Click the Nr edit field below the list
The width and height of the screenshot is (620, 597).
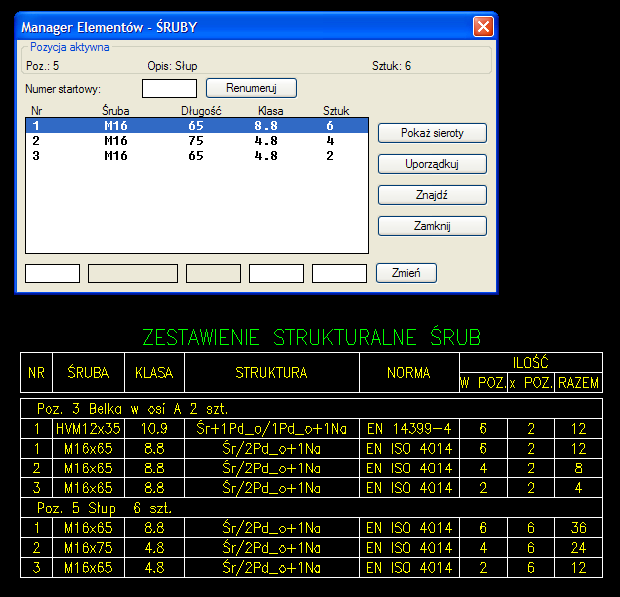pos(53,273)
